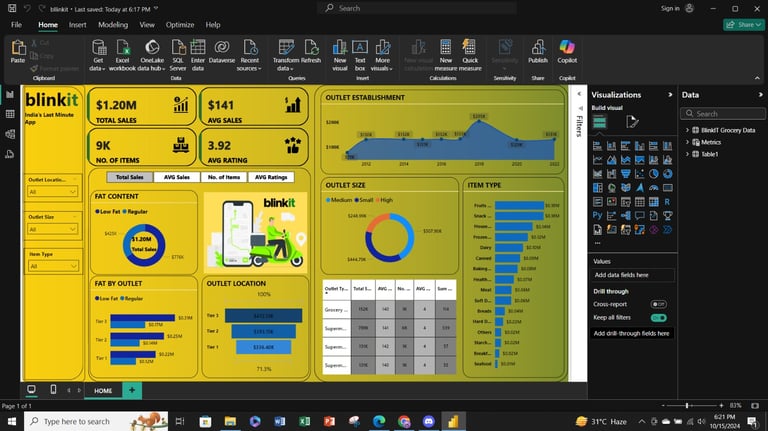Click the Paste icon in Clipboard group
The height and width of the screenshot is (431, 768).
coord(18,51)
